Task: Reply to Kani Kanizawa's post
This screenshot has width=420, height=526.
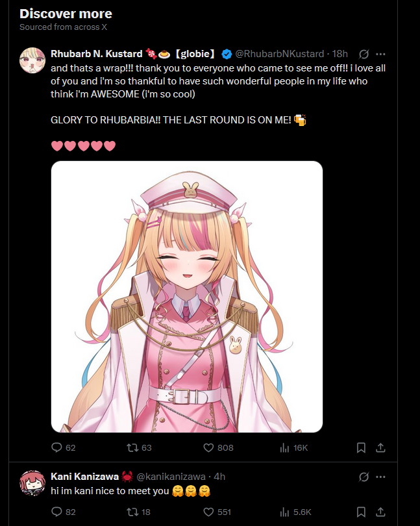Action: point(63,512)
